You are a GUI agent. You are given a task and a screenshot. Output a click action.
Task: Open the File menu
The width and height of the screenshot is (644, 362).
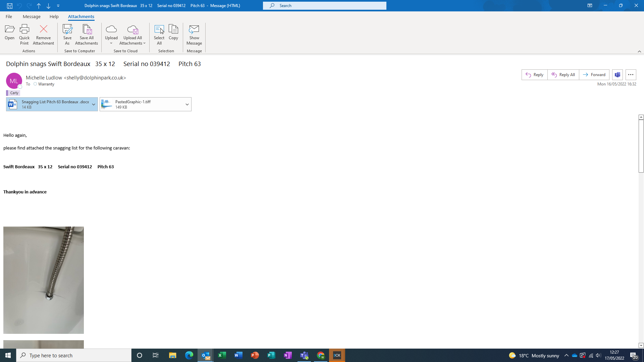pos(9,16)
